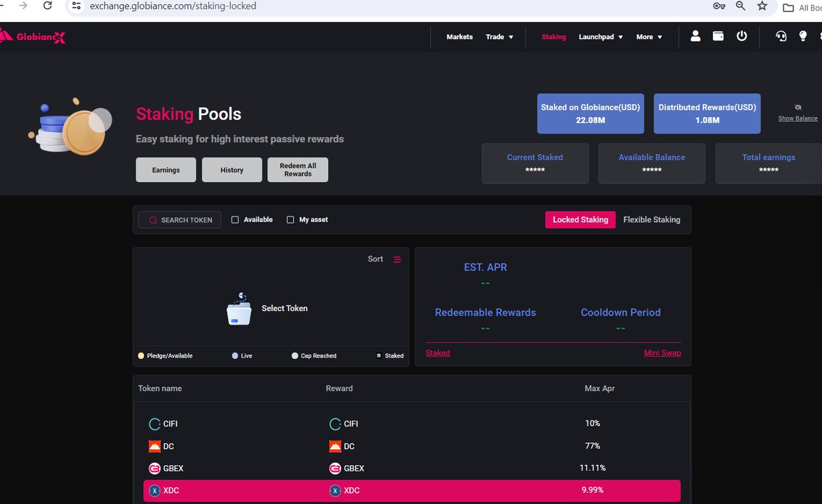This screenshot has width=822, height=504.
Task: Click the Cap Reached legend dot
Action: coord(295,356)
